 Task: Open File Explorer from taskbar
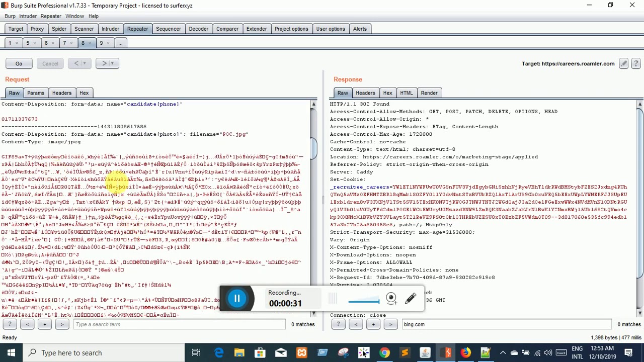point(239,353)
